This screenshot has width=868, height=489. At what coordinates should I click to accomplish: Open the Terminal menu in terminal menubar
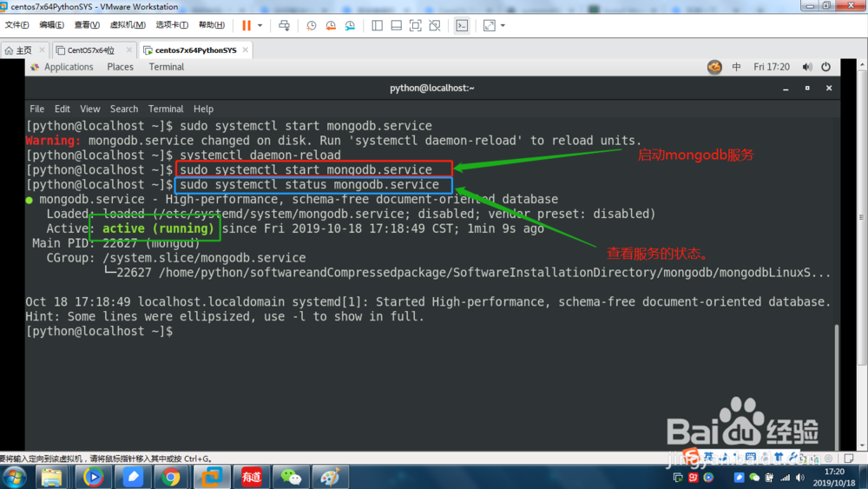[x=166, y=109]
